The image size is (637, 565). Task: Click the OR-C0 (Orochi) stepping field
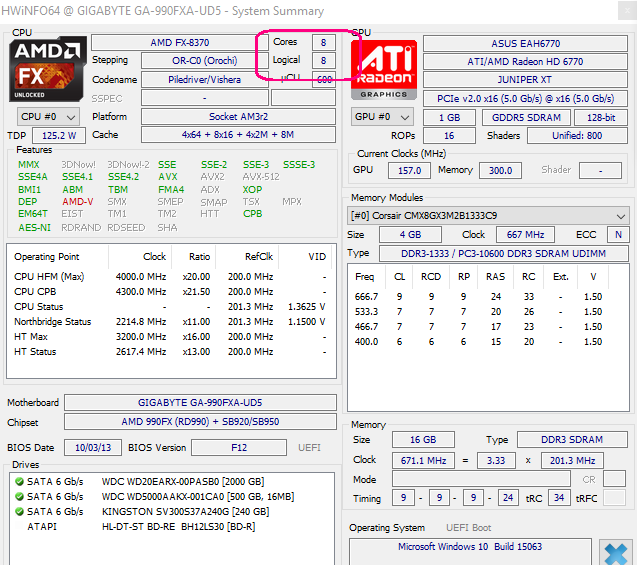[204, 61]
